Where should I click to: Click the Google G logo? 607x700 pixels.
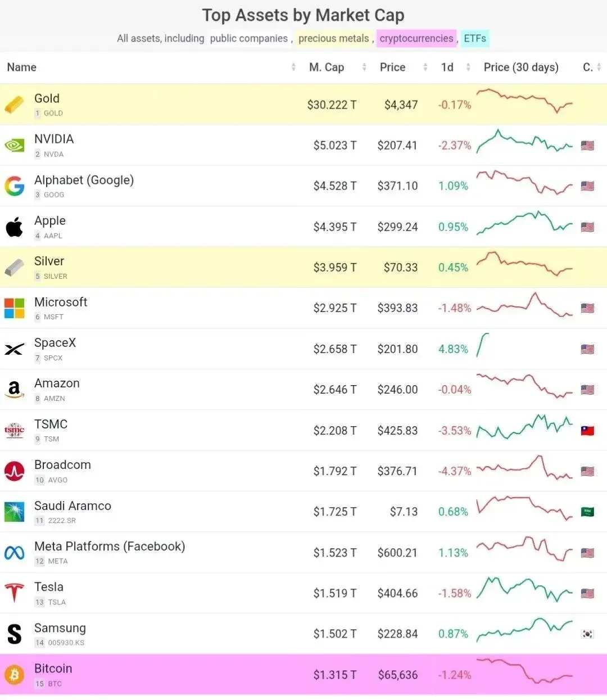coord(15,186)
